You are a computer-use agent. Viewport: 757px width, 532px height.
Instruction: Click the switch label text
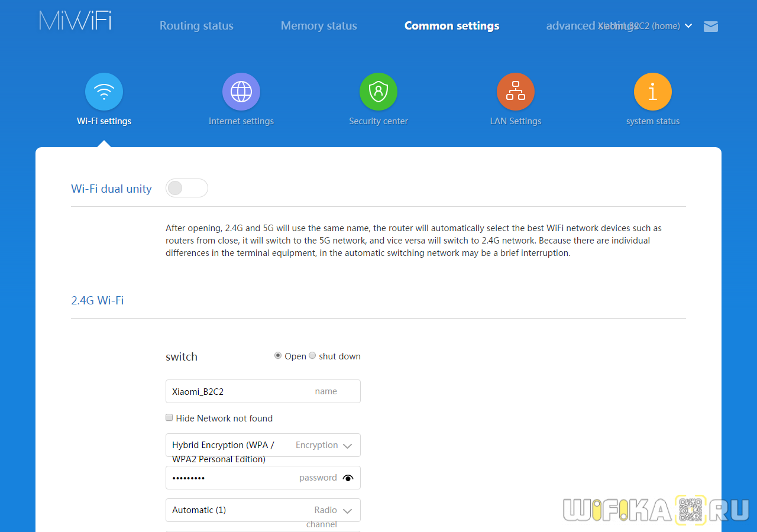(x=182, y=356)
